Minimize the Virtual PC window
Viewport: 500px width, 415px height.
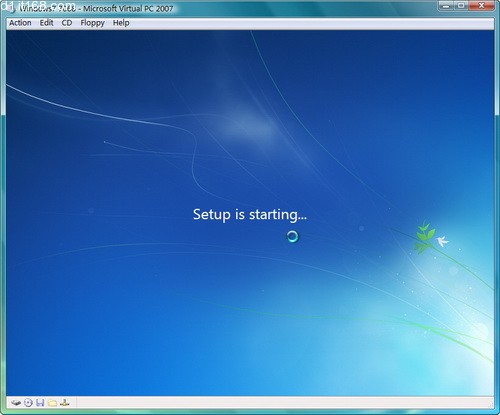click(x=446, y=6)
